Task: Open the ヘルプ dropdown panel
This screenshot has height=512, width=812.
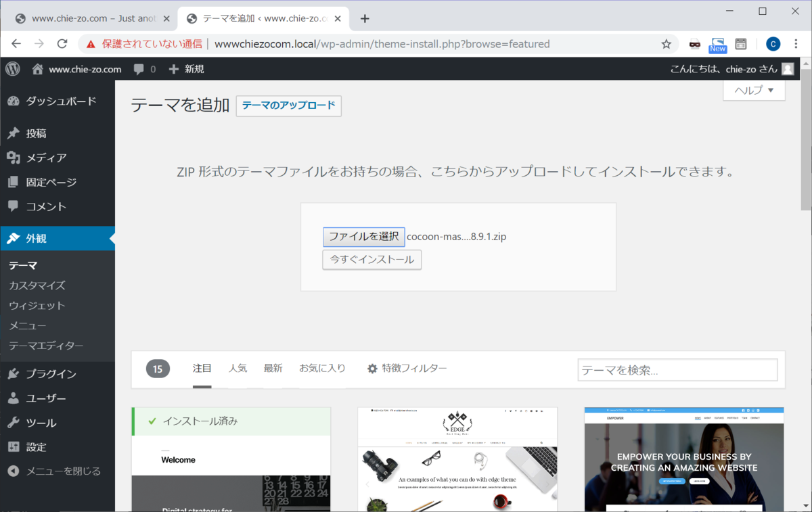Action: (753, 90)
